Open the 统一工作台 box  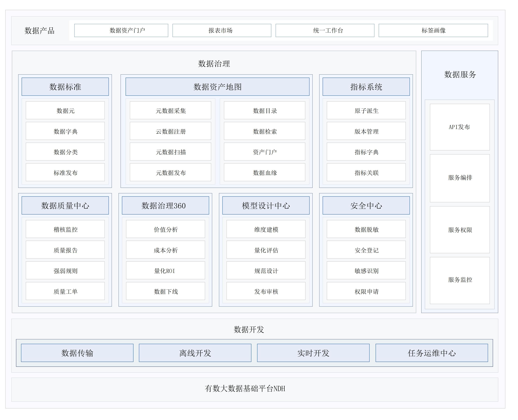point(325,30)
